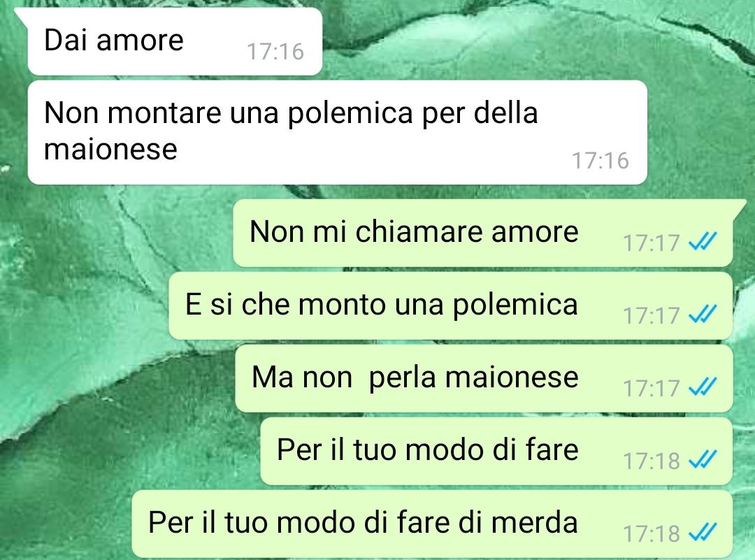The image size is (755, 560).
Task: Select the 'Per il tuo modo di fare' message
Action: [x=496, y=451]
